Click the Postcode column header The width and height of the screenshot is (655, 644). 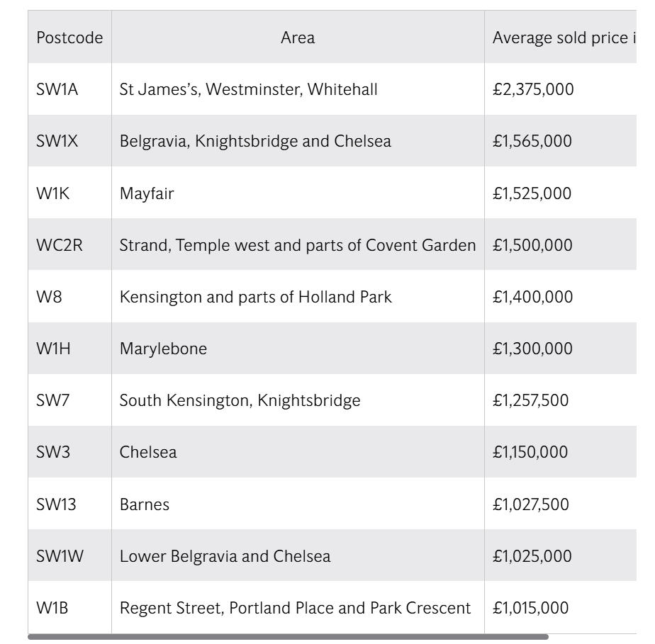69,38
